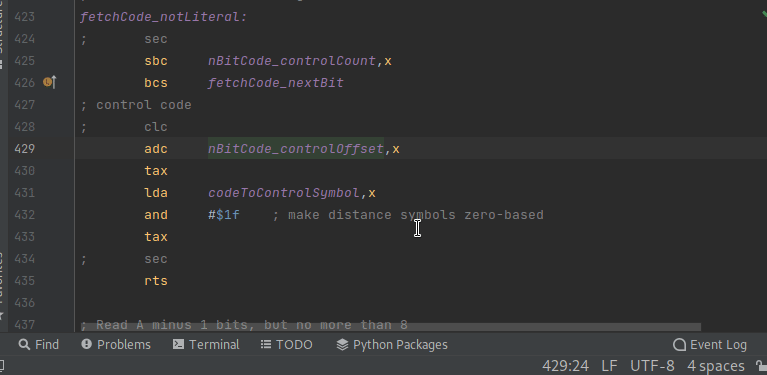Place cursor on codeToControlSymbol identifier
767x375 pixels.
pyautogui.click(x=284, y=193)
